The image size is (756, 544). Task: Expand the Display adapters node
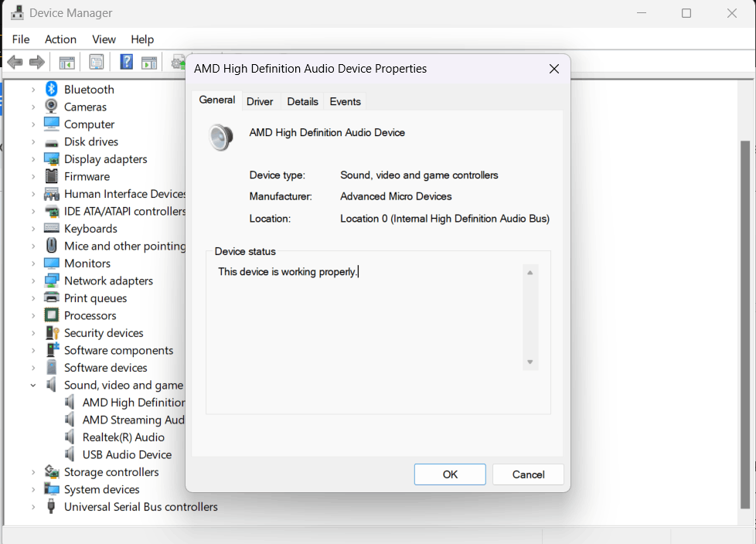click(x=32, y=159)
